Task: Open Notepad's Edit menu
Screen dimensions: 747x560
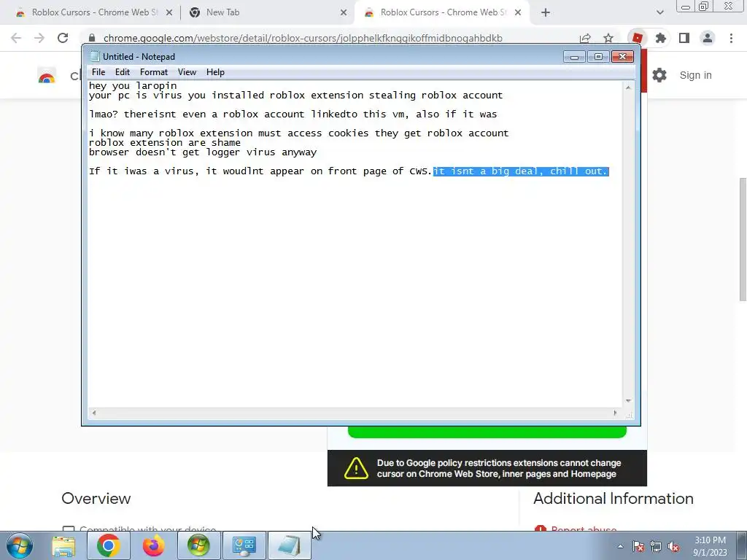Action: pos(123,72)
